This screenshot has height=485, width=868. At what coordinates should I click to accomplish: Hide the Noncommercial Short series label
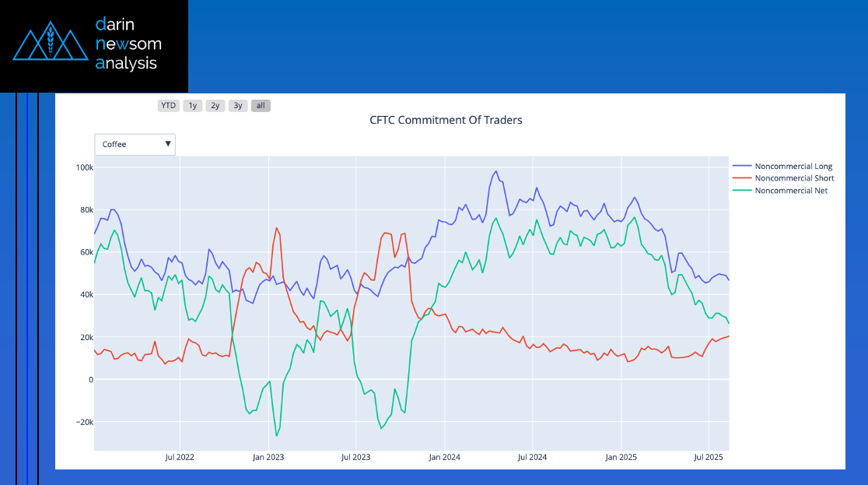[x=794, y=178]
